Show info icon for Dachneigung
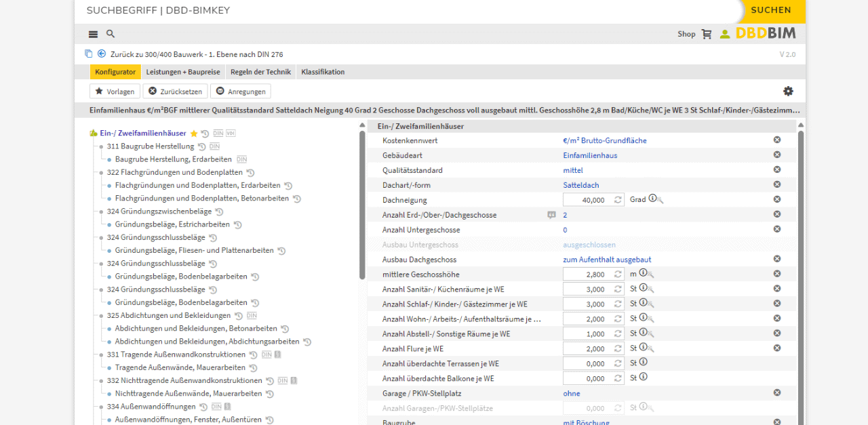 pyautogui.click(x=652, y=199)
